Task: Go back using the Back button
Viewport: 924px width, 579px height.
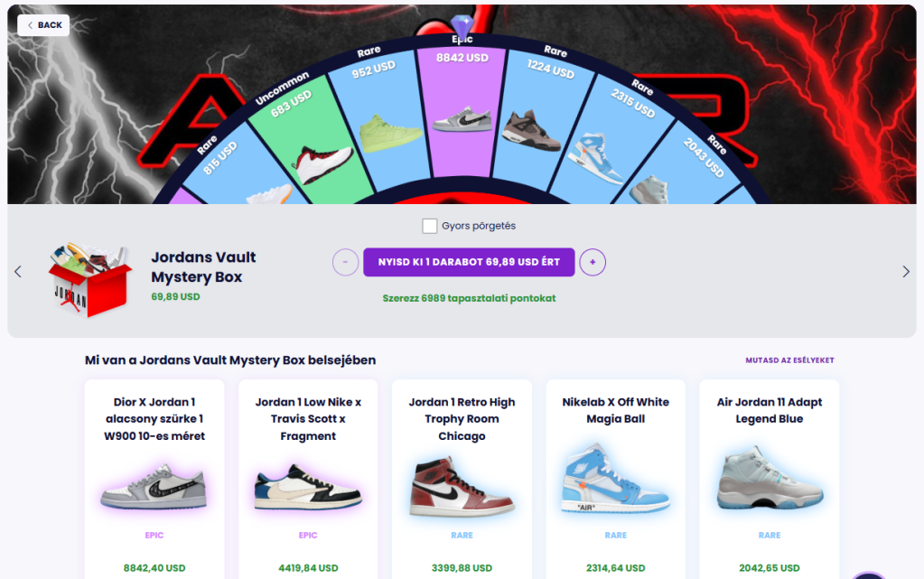Action: pyautogui.click(x=43, y=25)
